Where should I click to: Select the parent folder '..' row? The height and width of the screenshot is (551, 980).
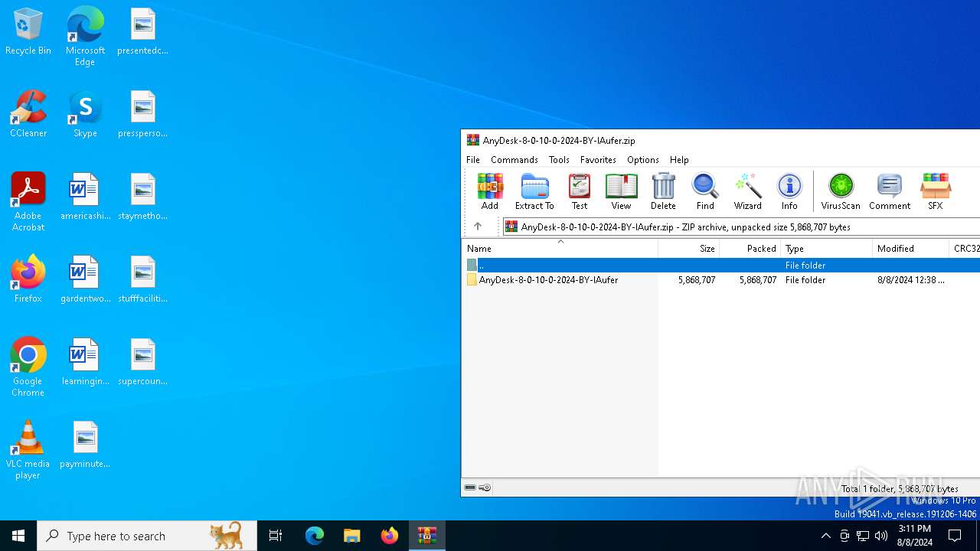[720, 265]
